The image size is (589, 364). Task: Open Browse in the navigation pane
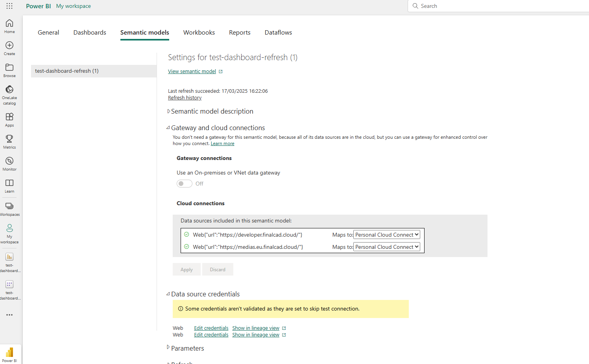9,70
